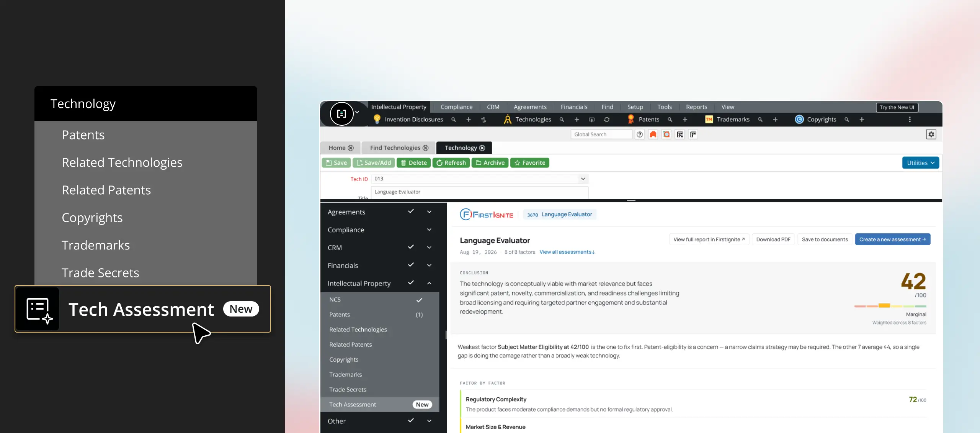Switch to the Home tab

point(337,148)
